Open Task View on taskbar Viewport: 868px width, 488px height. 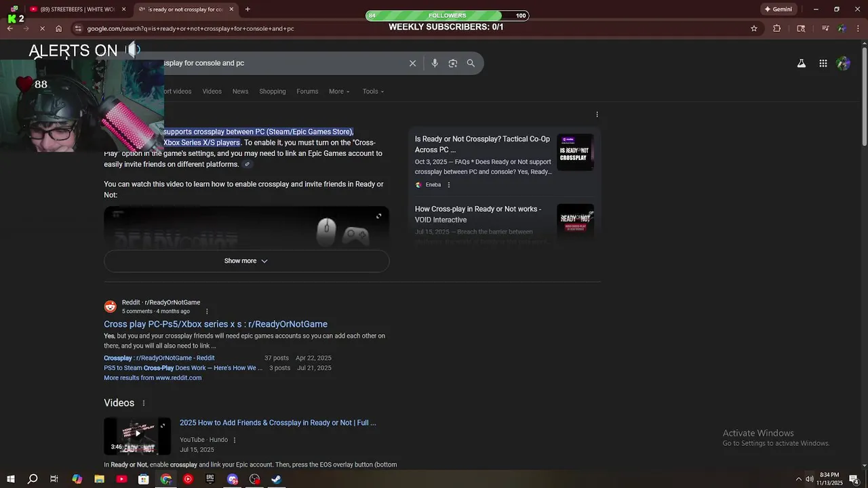[x=54, y=479]
